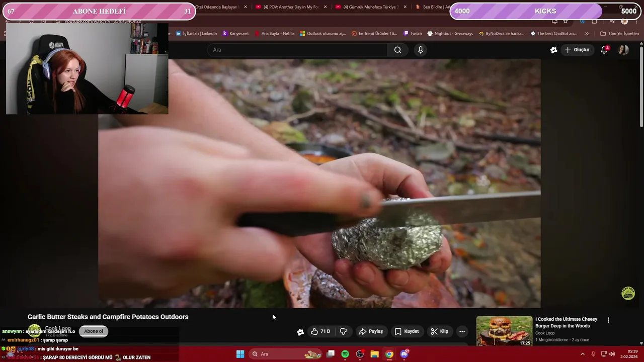644x362 pixels.
Task: Show hidden system tray icons
Action: tap(583, 354)
